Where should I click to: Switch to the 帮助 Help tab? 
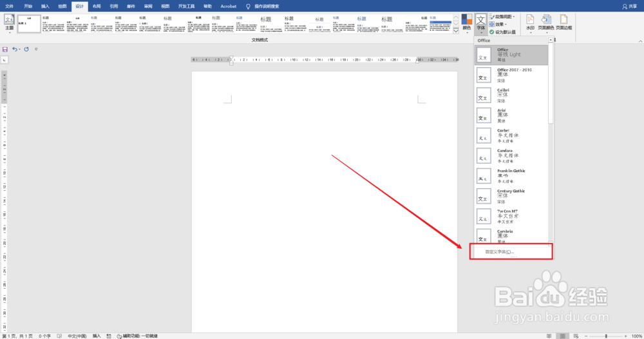tap(208, 6)
